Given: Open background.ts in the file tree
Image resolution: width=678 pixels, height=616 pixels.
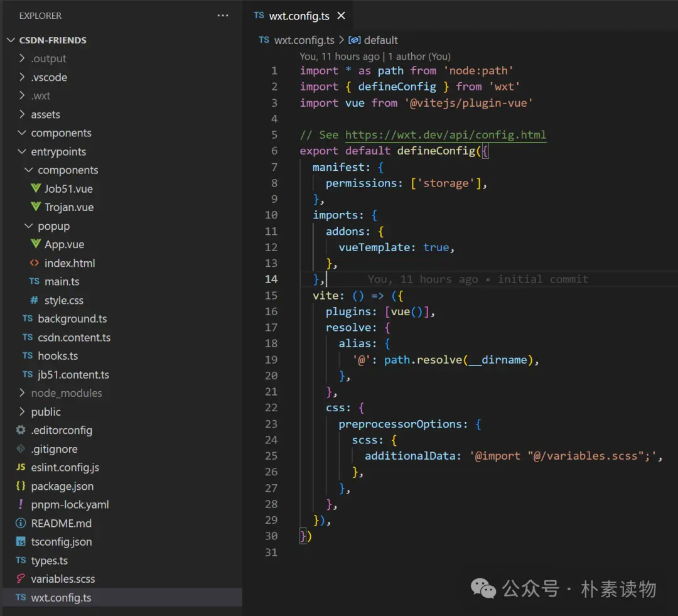Looking at the screenshot, I should click(x=72, y=319).
